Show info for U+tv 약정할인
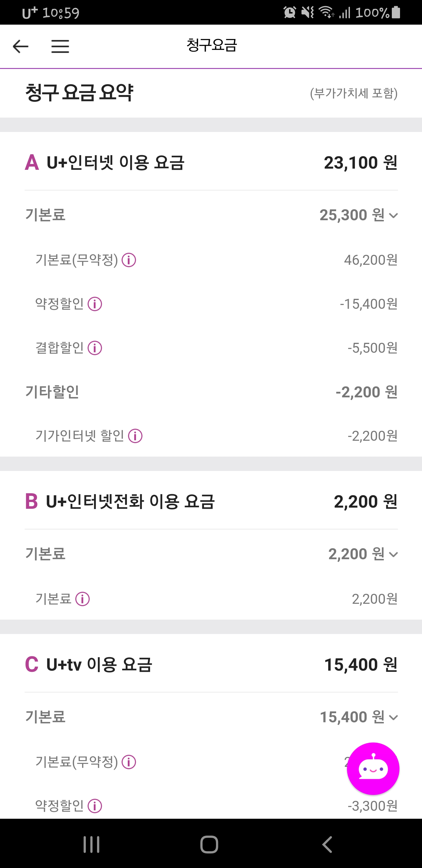 click(x=95, y=806)
